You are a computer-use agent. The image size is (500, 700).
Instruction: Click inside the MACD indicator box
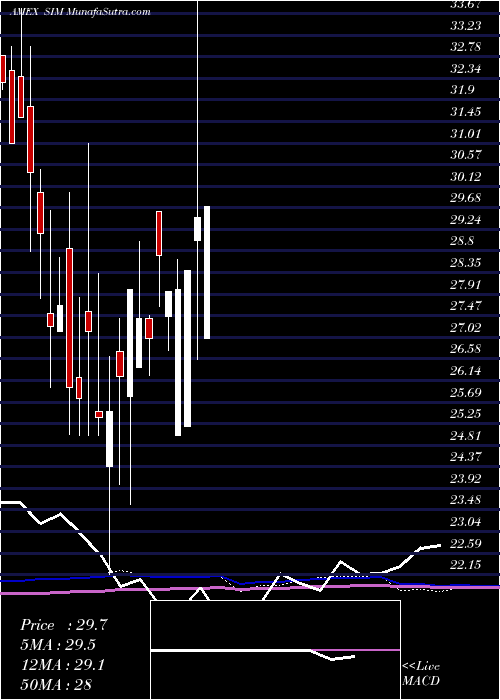coord(275,650)
